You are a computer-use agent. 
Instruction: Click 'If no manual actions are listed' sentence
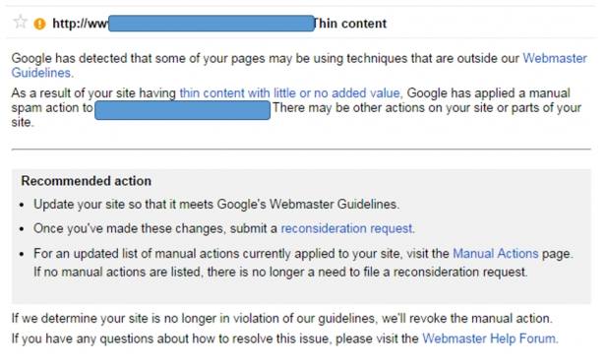click(x=280, y=272)
